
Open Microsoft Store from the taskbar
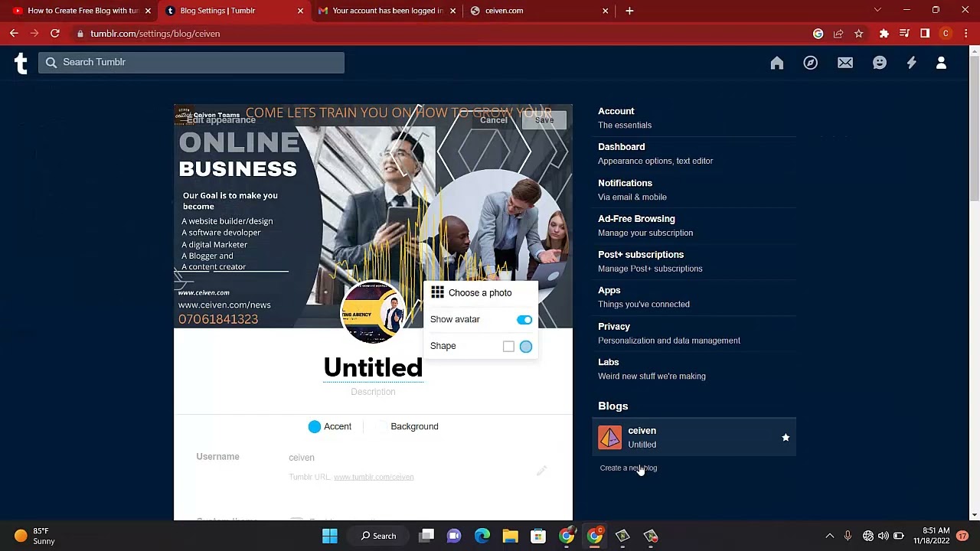click(x=538, y=536)
